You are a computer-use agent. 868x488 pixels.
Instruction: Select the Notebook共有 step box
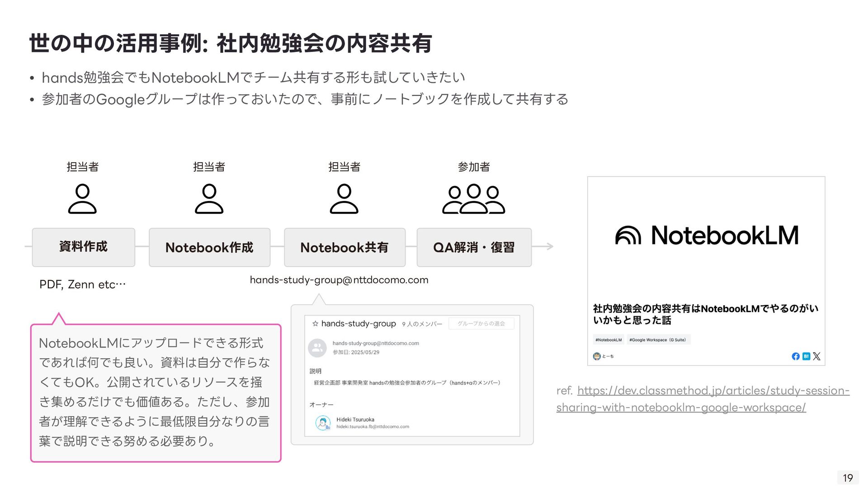(x=344, y=247)
